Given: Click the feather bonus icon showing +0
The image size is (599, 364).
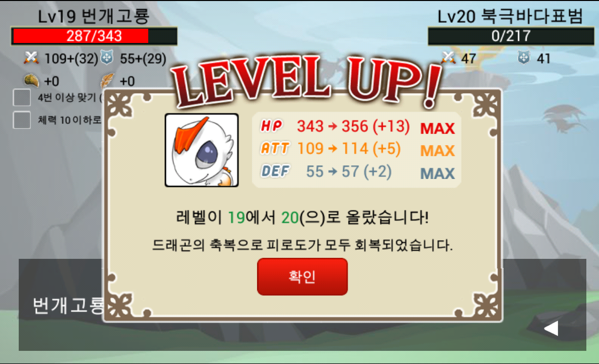Looking at the screenshot, I should [x=107, y=80].
